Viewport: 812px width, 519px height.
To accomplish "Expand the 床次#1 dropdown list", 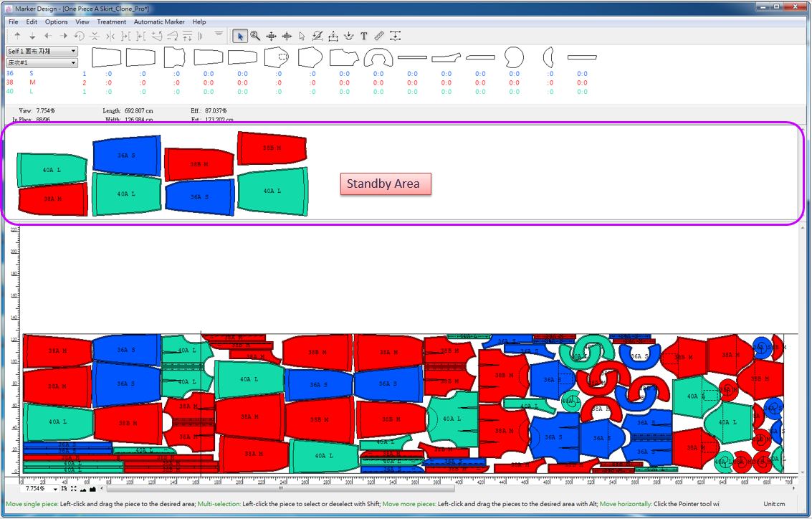I will 42,63.
